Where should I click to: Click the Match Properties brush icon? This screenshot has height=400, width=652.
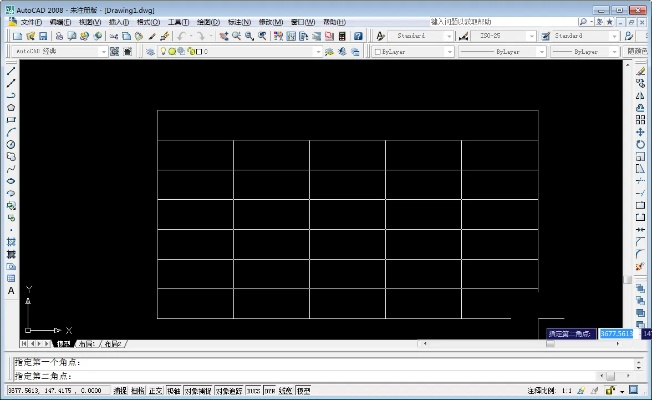152,36
